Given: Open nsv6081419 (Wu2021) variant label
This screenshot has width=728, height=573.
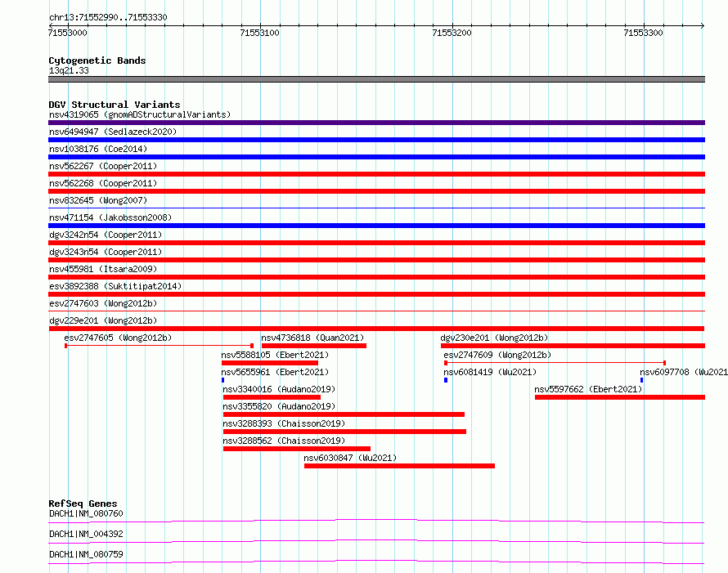Looking at the screenshot, I should (490, 372).
